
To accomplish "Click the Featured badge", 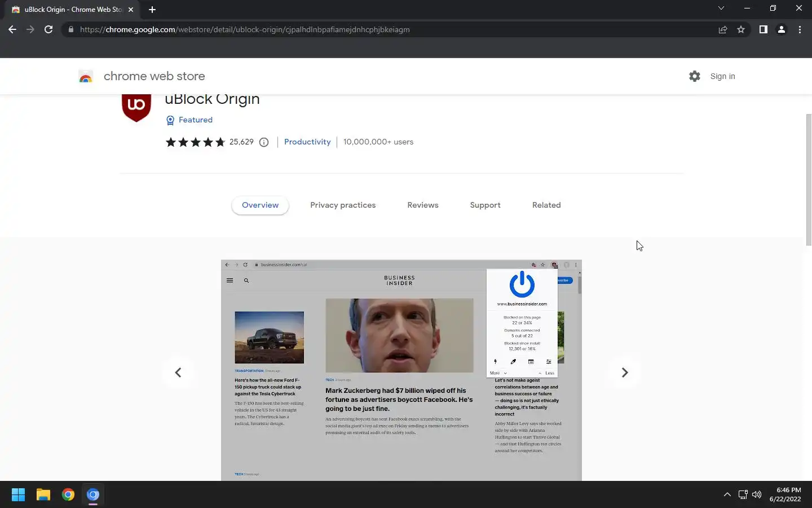I will [189, 120].
